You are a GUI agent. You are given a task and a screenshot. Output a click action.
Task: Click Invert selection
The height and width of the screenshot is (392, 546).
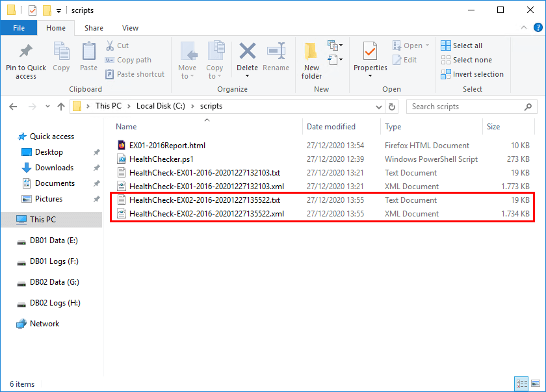coord(472,74)
